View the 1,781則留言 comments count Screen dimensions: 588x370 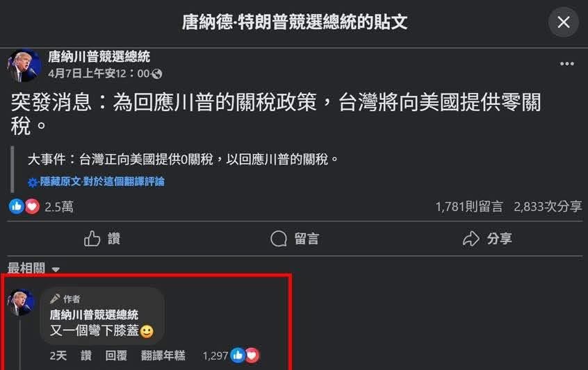(x=469, y=206)
